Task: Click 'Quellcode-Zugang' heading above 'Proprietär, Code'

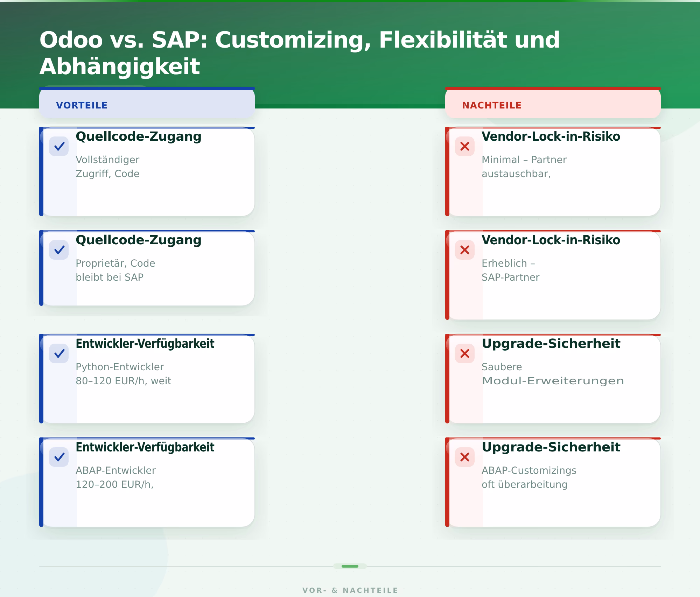Action: [139, 240]
